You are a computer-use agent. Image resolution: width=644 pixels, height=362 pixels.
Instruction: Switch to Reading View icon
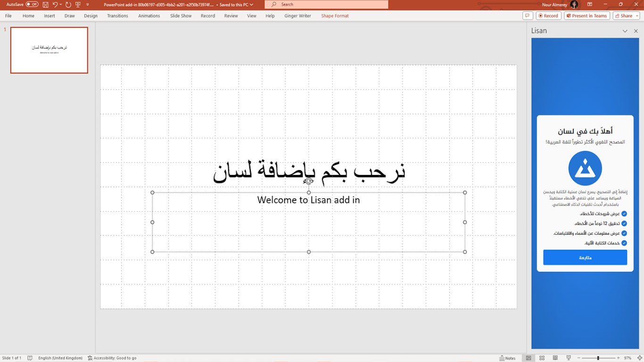tap(555, 358)
